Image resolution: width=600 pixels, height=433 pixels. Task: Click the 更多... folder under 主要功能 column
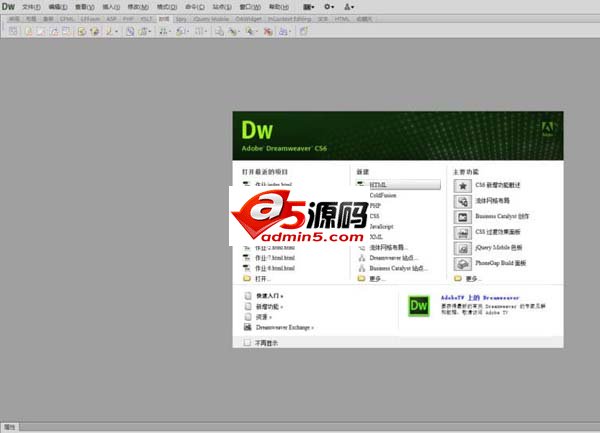coord(458,278)
